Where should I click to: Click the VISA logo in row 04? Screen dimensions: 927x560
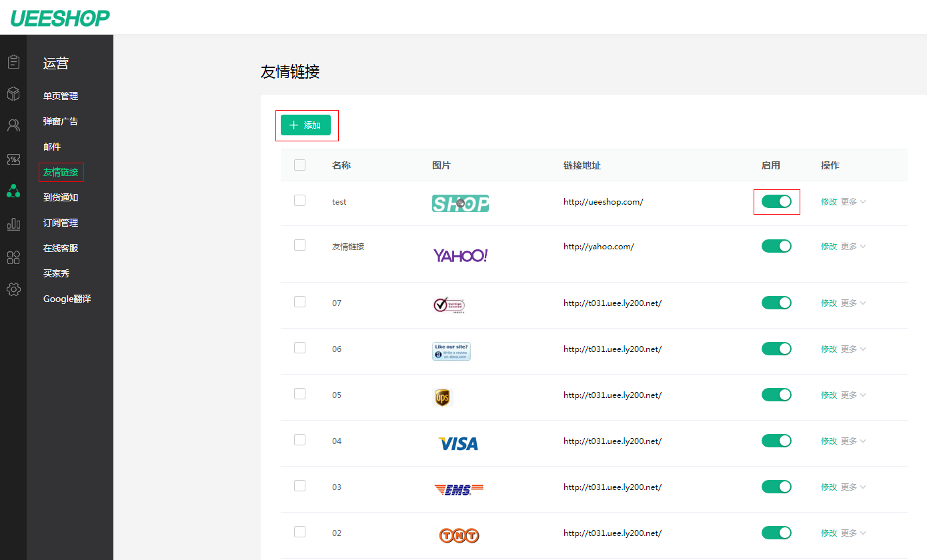point(458,443)
